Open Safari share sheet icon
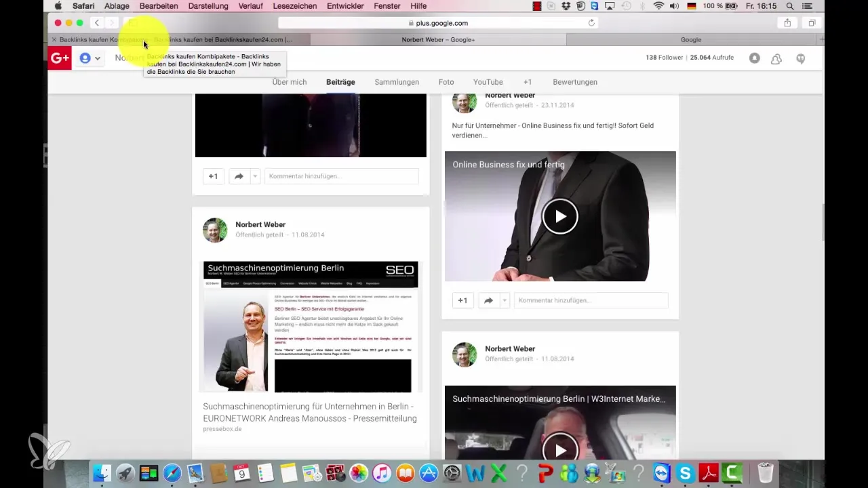 click(787, 23)
